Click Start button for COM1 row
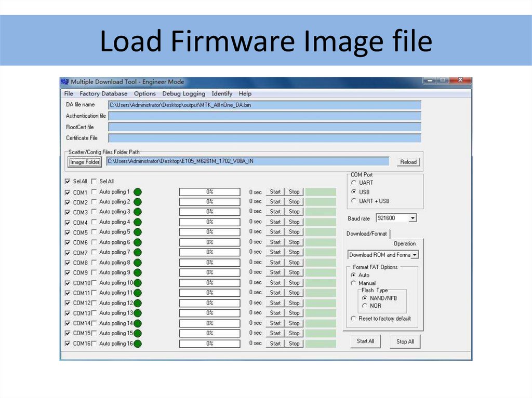This screenshot has height=398, width=532. point(275,191)
